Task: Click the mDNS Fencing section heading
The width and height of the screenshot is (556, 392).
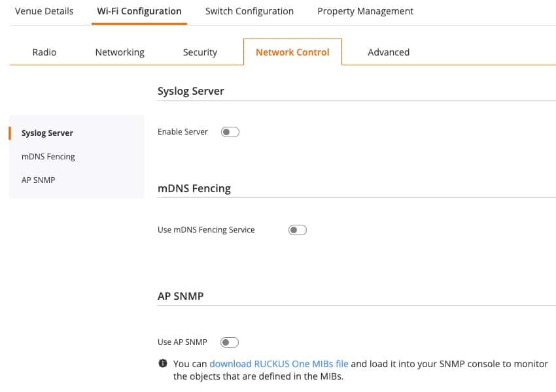Action: pos(194,188)
